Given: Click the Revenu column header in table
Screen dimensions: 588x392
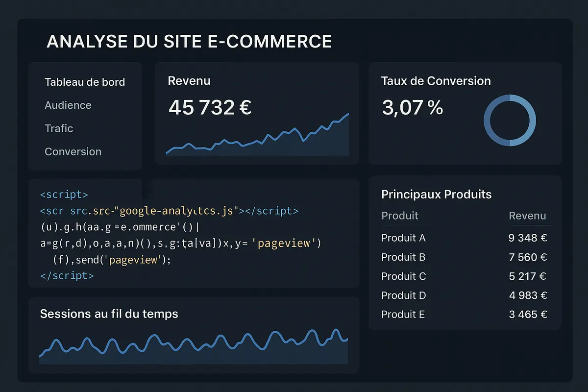Looking at the screenshot, I should (x=527, y=216).
